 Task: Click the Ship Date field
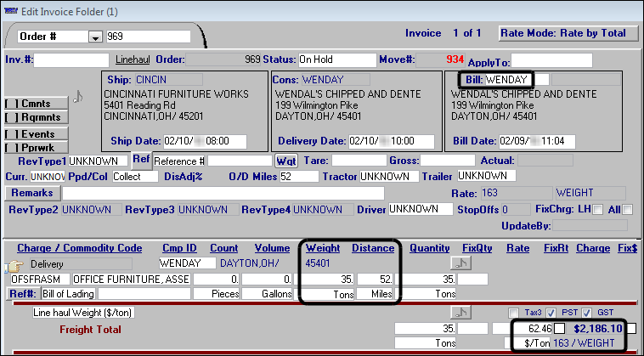(205, 141)
